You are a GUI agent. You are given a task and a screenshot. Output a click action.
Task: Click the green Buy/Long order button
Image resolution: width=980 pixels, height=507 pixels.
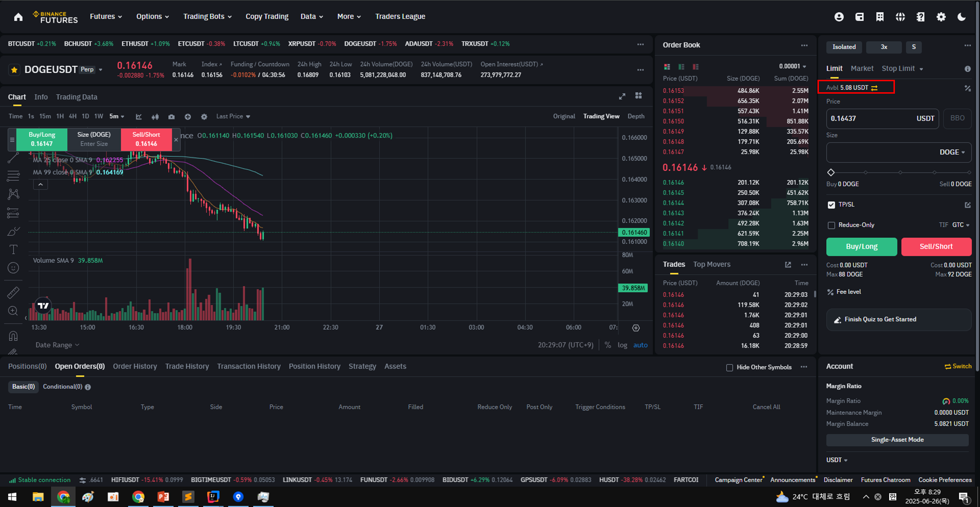pos(861,247)
